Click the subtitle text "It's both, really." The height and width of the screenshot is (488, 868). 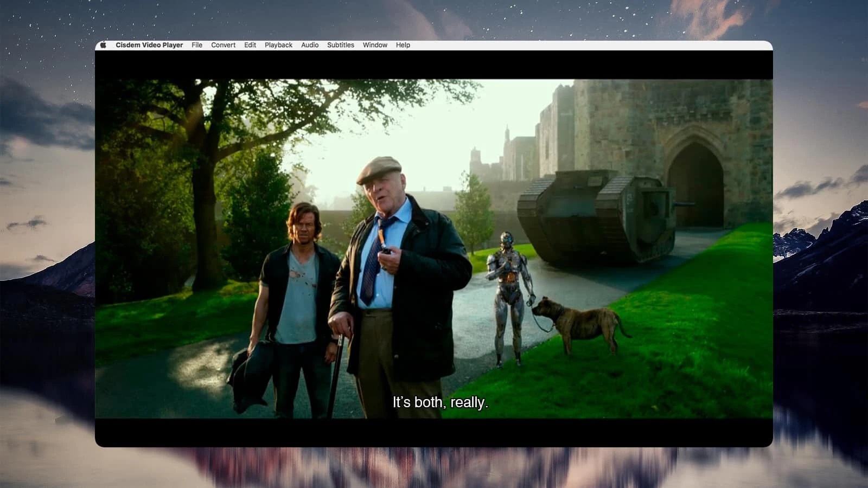tap(440, 402)
